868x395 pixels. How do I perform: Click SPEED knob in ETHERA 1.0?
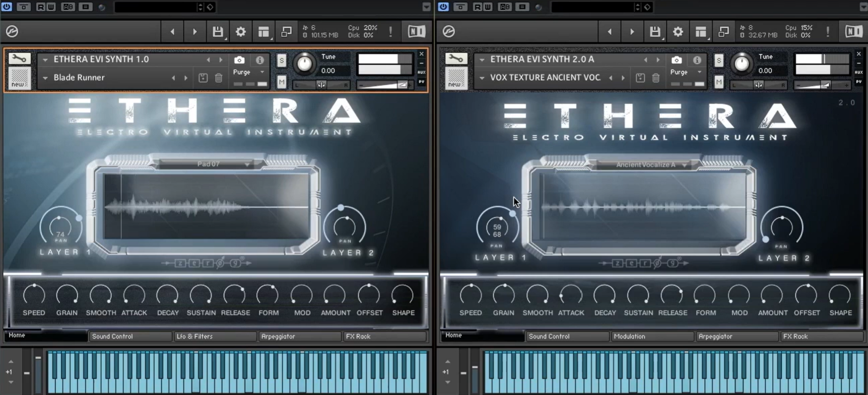(34, 295)
